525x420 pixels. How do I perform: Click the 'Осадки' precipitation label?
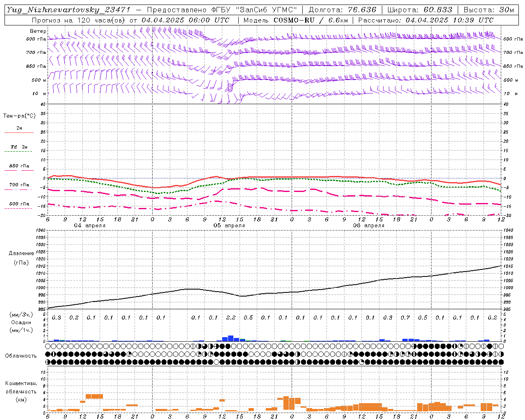[21, 322]
